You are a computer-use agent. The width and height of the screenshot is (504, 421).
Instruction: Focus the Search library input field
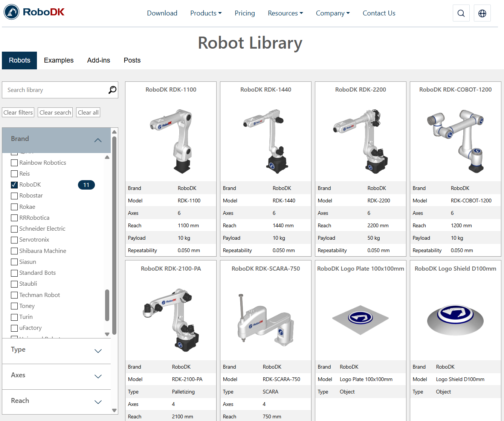(x=55, y=90)
